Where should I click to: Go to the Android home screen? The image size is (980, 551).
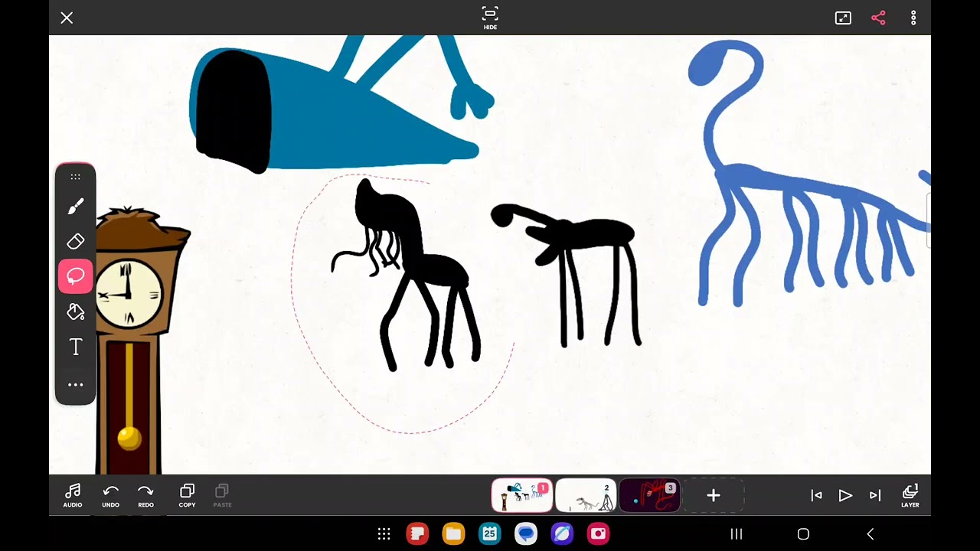coord(803,533)
